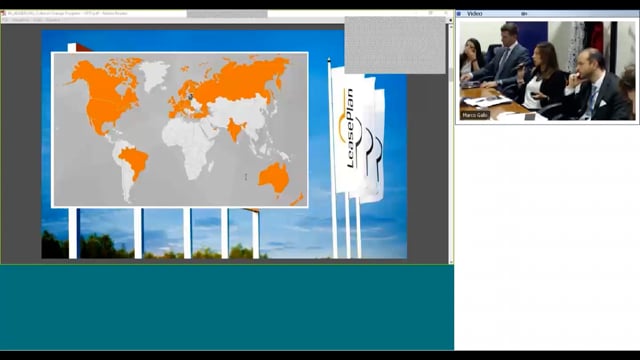Click the webcam video feed of meeting room
The height and width of the screenshot is (360, 640).
coord(547,71)
